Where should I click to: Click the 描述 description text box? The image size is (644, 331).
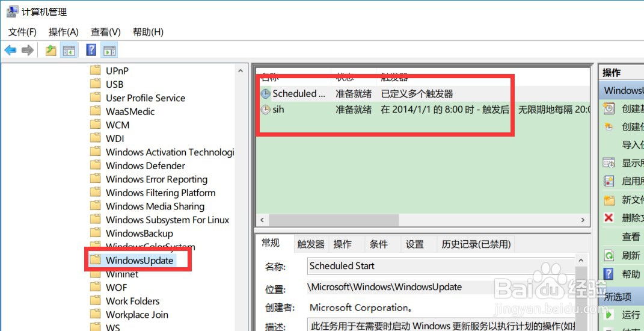(x=441, y=324)
